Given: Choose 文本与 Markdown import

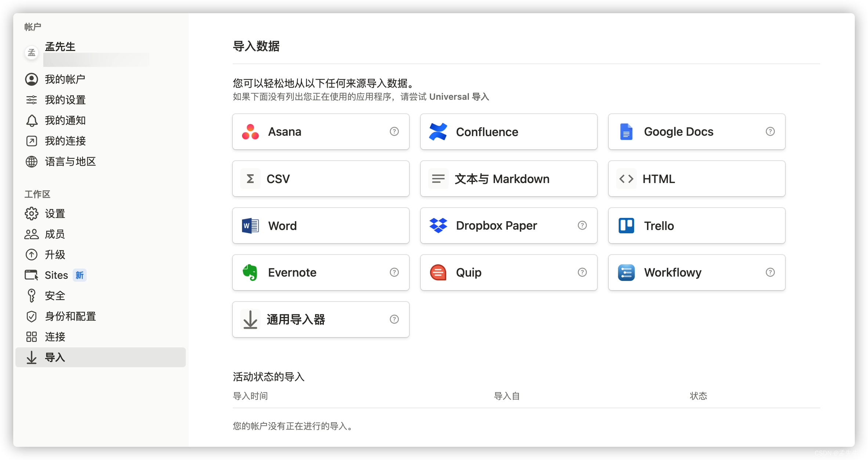Looking at the screenshot, I should coord(509,179).
